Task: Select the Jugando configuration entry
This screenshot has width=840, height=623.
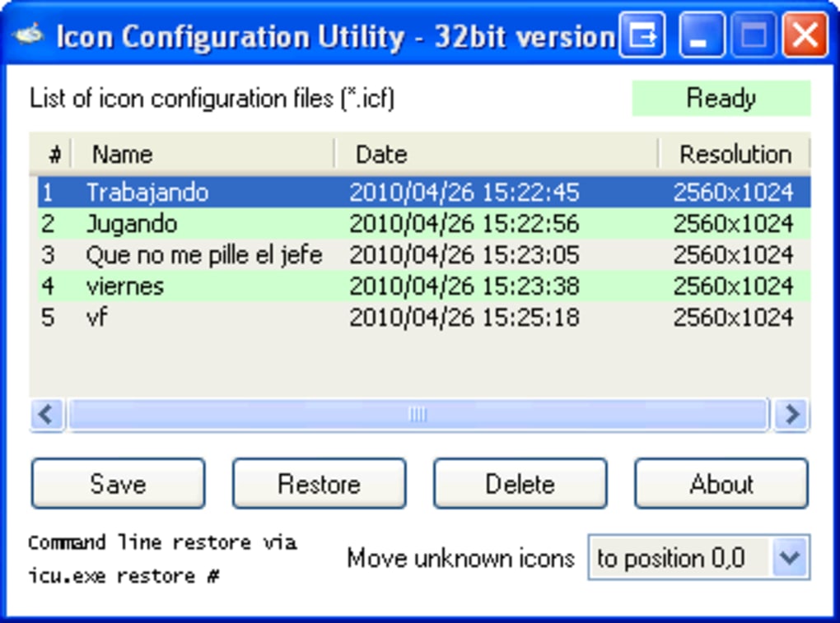Action: click(x=247, y=223)
